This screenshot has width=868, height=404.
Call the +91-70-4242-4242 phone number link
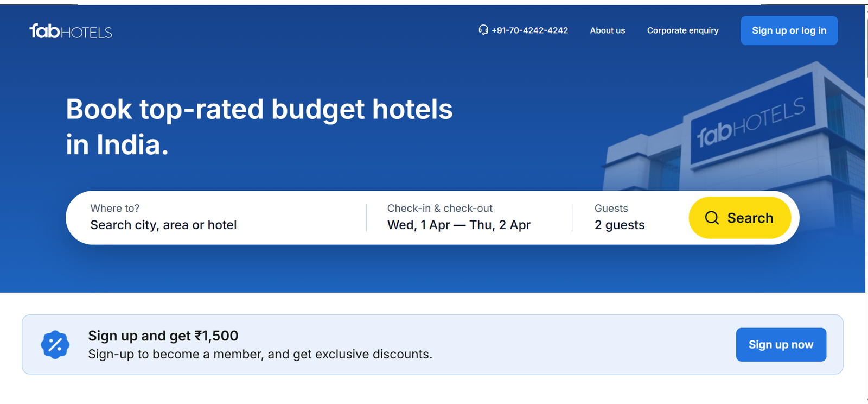[x=529, y=30]
